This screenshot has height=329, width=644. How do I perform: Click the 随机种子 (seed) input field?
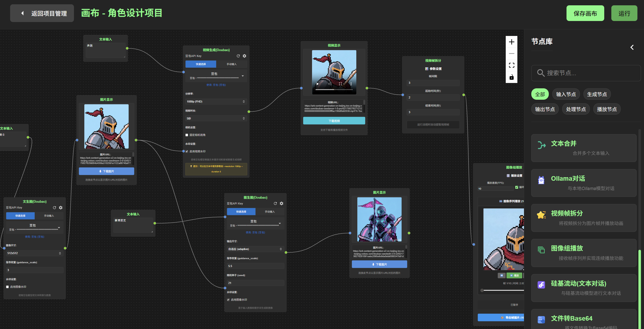(255, 283)
